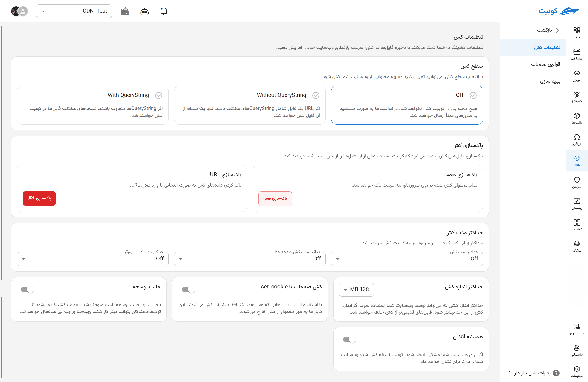Open the کوبرنتیز Kubernetes sidebar icon
588x382 pixels.
click(x=577, y=97)
